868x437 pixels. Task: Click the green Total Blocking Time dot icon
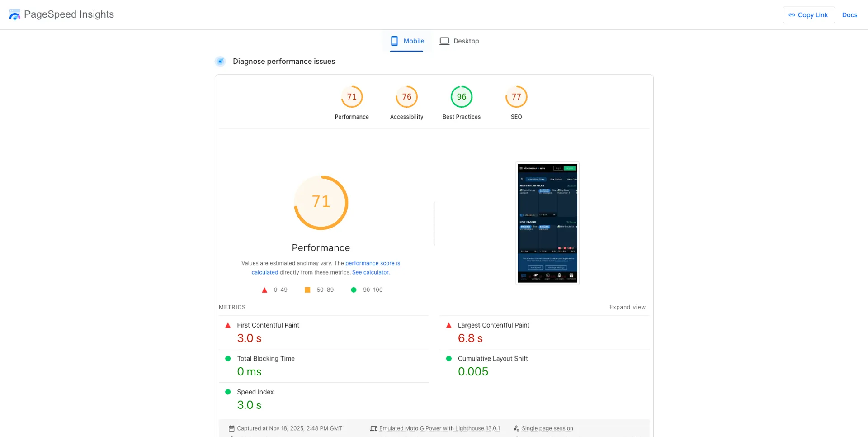coord(228,358)
